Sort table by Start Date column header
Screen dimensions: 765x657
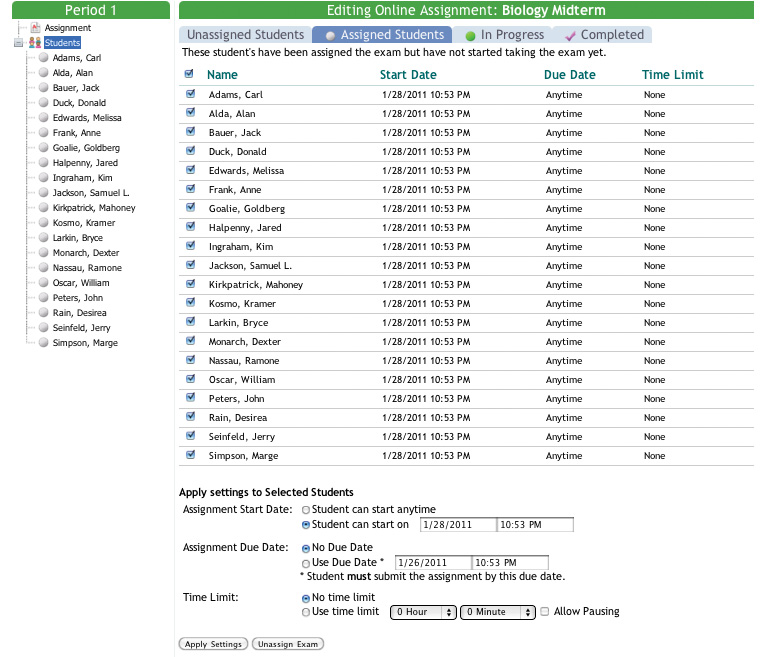(x=408, y=75)
